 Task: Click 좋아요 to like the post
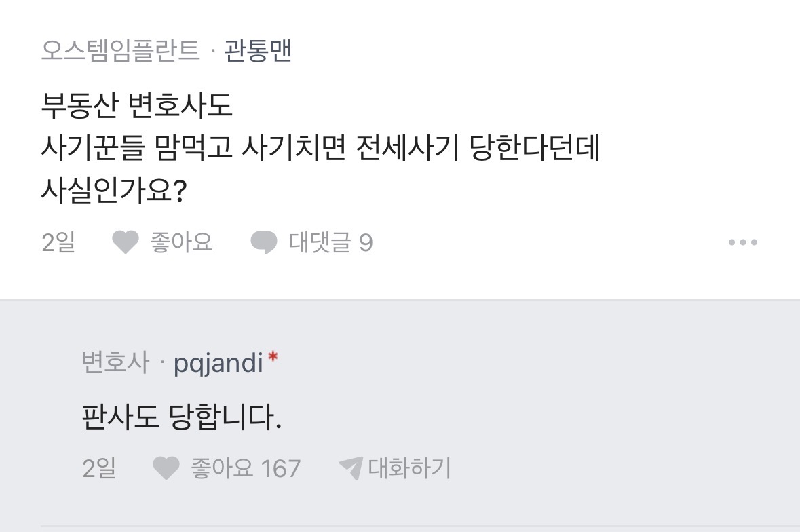180,242
